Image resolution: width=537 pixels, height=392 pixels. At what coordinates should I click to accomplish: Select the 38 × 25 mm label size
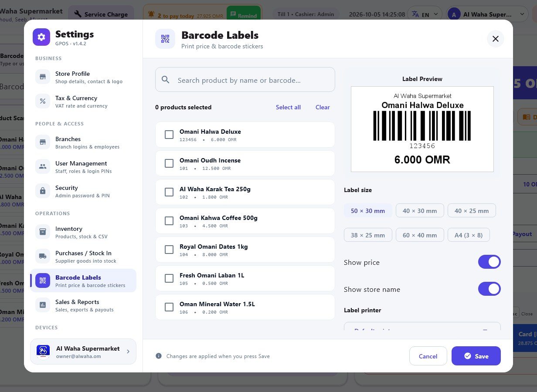(368, 235)
